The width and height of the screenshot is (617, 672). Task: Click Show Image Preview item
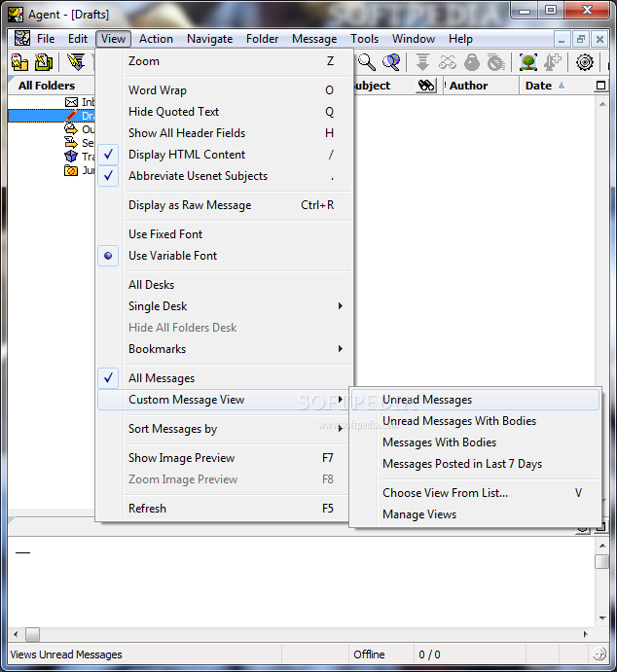point(224,458)
